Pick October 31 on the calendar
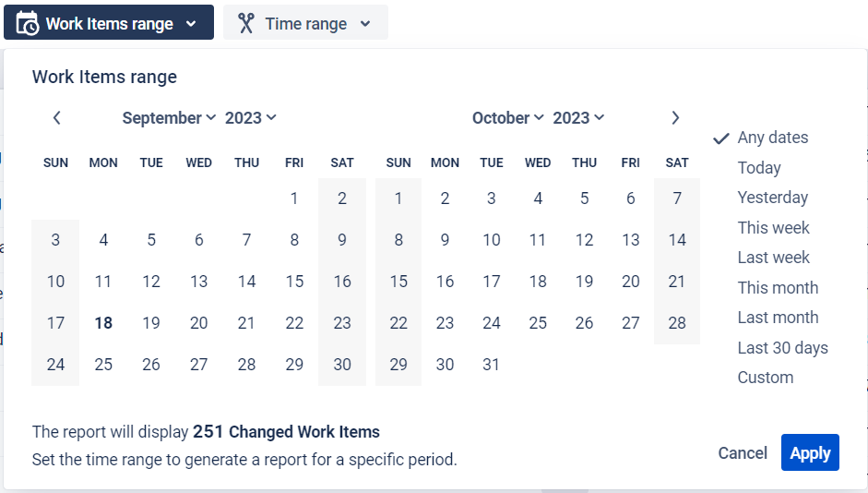Screen dimensions: 868x493 pos(492,365)
